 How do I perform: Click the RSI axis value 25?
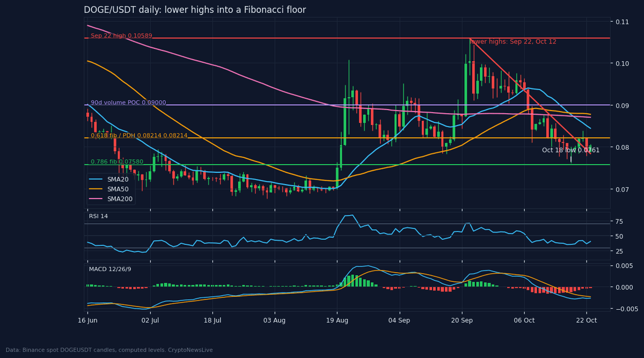click(619, 251)
